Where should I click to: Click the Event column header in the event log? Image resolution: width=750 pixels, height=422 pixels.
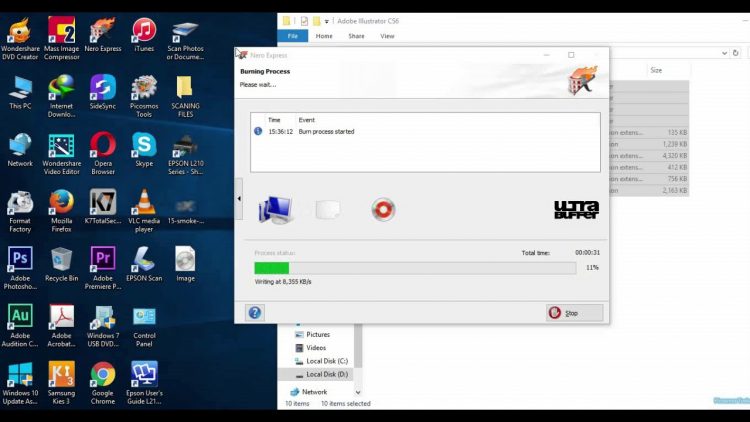(307, 120)
